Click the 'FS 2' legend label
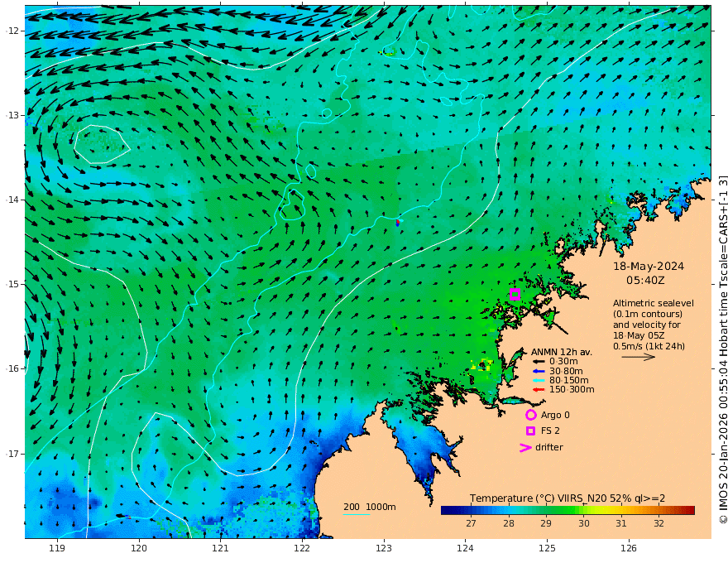Image resolution: width=728 pixels, height=563 pixels. pyautogui.click(x=550, y=431)
